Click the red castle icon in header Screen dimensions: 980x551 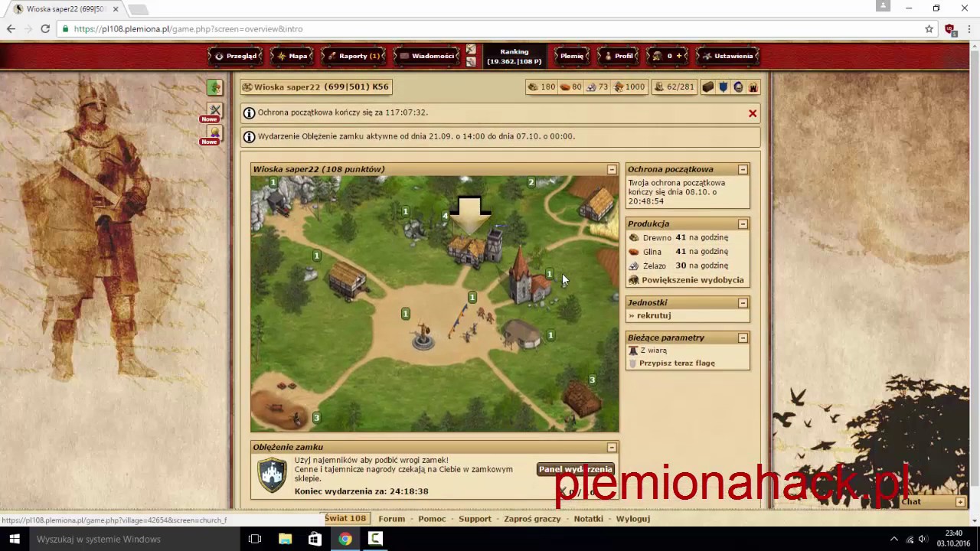(x=753, y=87)
